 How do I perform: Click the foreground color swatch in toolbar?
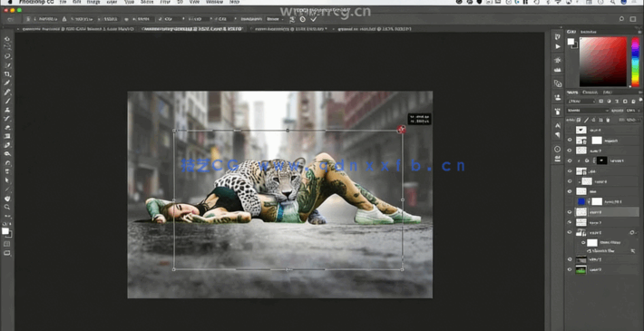pyautogui.click(x=5, y=231)
